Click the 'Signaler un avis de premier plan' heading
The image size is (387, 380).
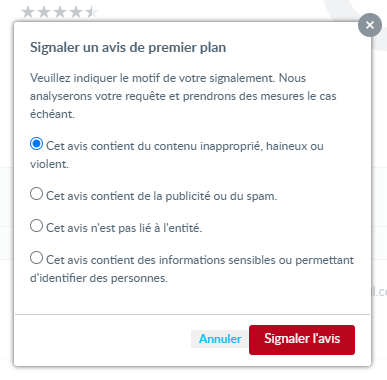pos(128,48)
